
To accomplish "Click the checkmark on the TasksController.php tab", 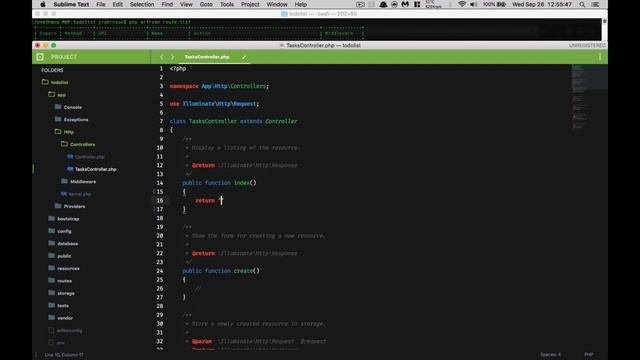I will [244, 57].
